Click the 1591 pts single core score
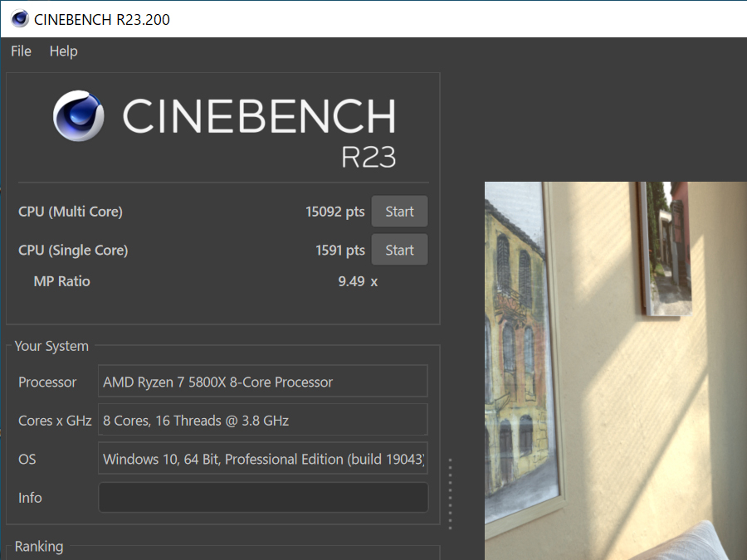747x560 pixels. click(x=340, y=250)
